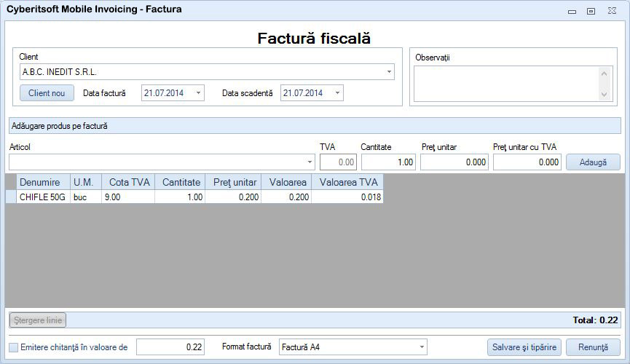The width and height of the screenshot is (630, 364).
Task: Expand the Data factură date picker
Action: 198,92
